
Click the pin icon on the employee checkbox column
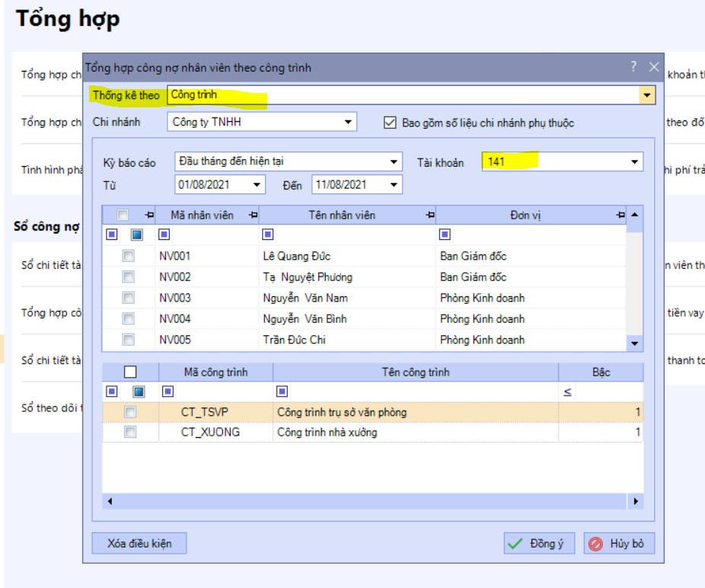coord(149,215)
